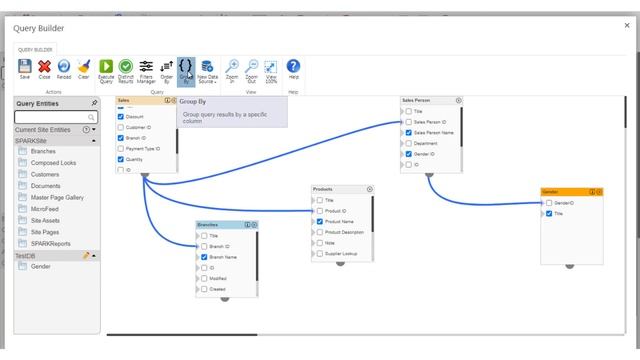Screen dimensions: 640x360
Task: Collapse the TestDB section arrow
Action: [94, 256]
